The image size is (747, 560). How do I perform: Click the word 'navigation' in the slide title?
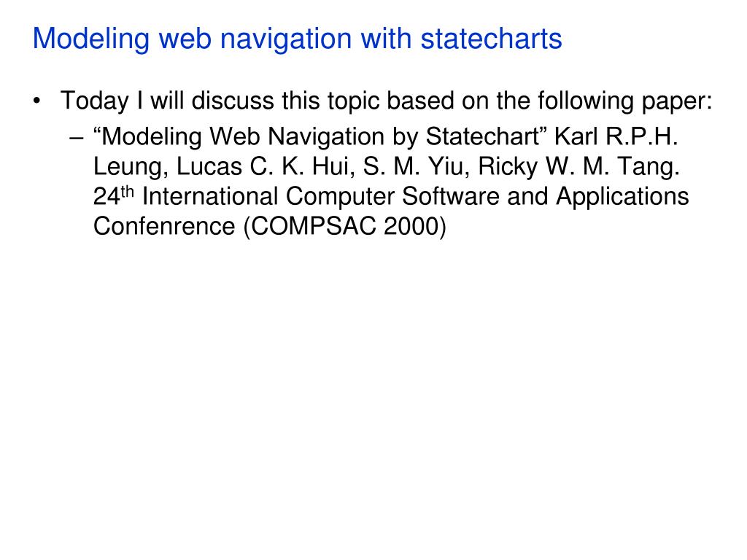pyautogui.click(x=285, y=40)
